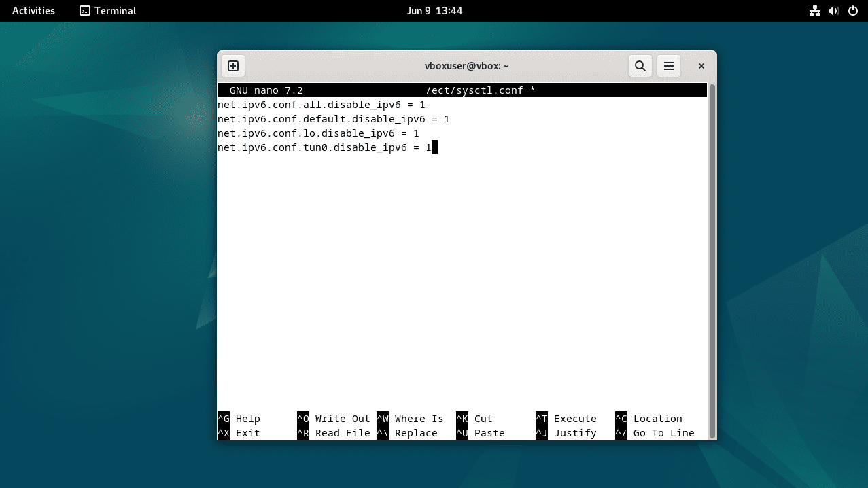
Task: Click the date and time in the top bar
Action: pyautogui.click(x=435, y=11)
